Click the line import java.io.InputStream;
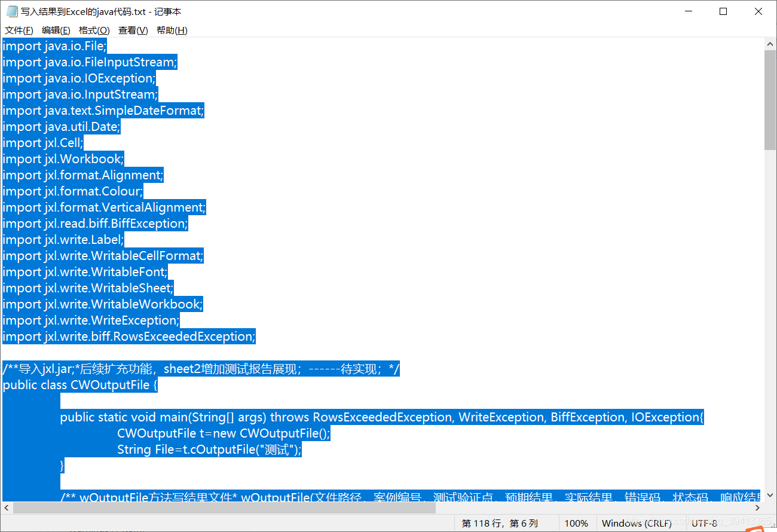The image size is (777, 532). tap(80, 94)
